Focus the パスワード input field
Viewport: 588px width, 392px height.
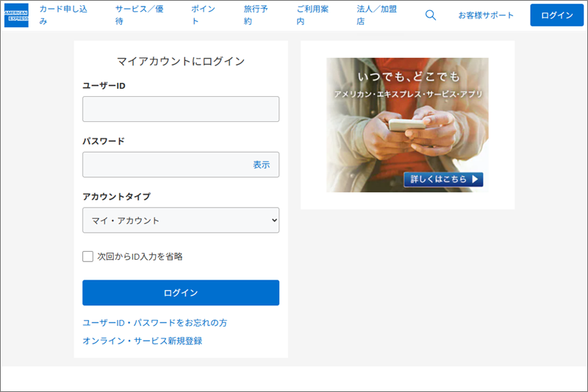click(x=165, y=164)
